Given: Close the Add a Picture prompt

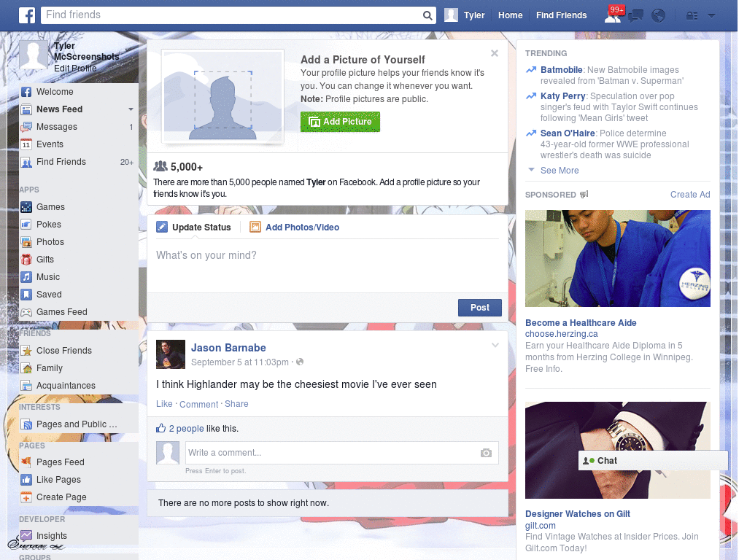Looking at the screenshot, I should [x=495, y=53].
